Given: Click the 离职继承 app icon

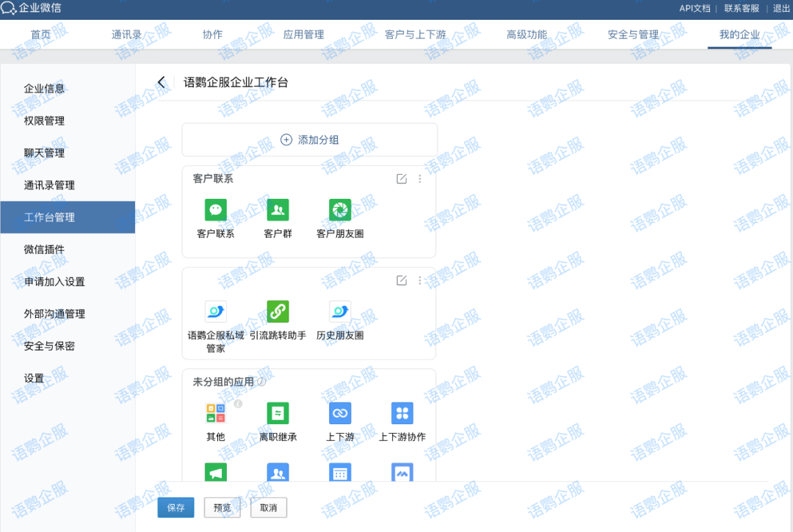Looking at the screenshot, I should [278, 413].
